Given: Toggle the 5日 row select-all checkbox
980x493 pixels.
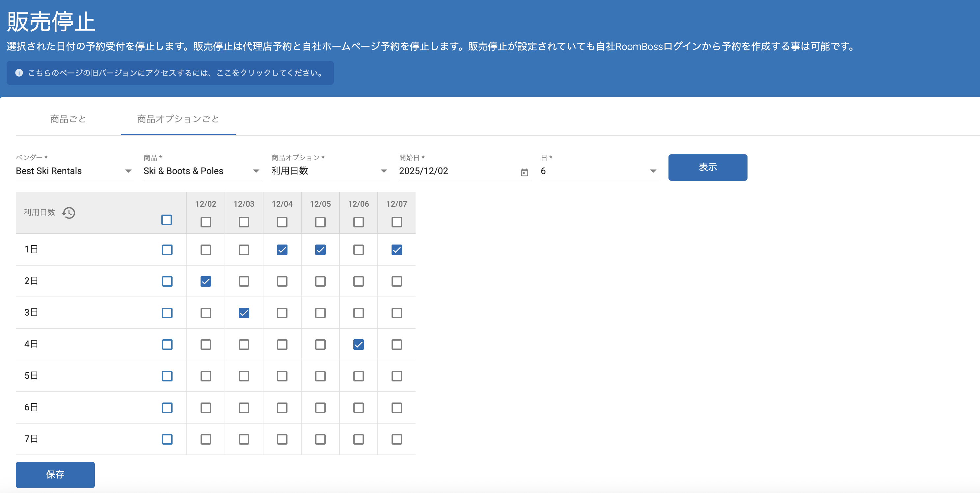Looking at the screenshot, I should [167, 376].
